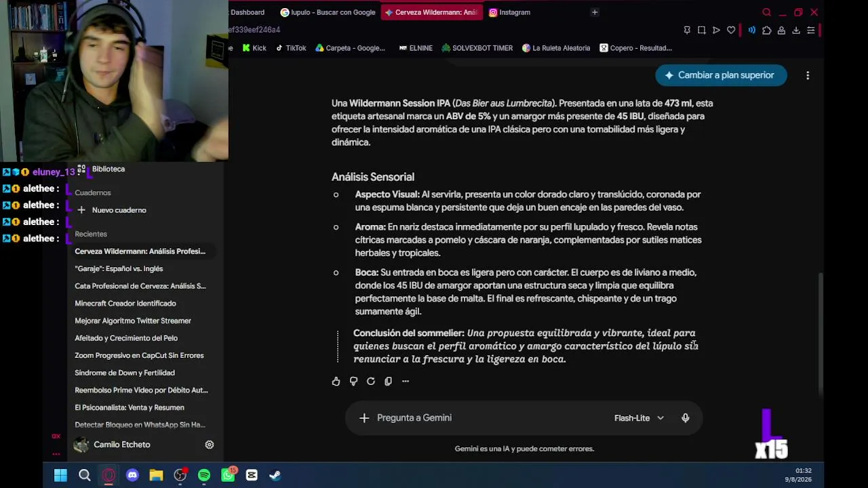Image resolution: width=868 pixels, height=488 pixels.
Task: Open recent chat Detectar Bloqueo en WhatsApp
Action: coord(140,425)
